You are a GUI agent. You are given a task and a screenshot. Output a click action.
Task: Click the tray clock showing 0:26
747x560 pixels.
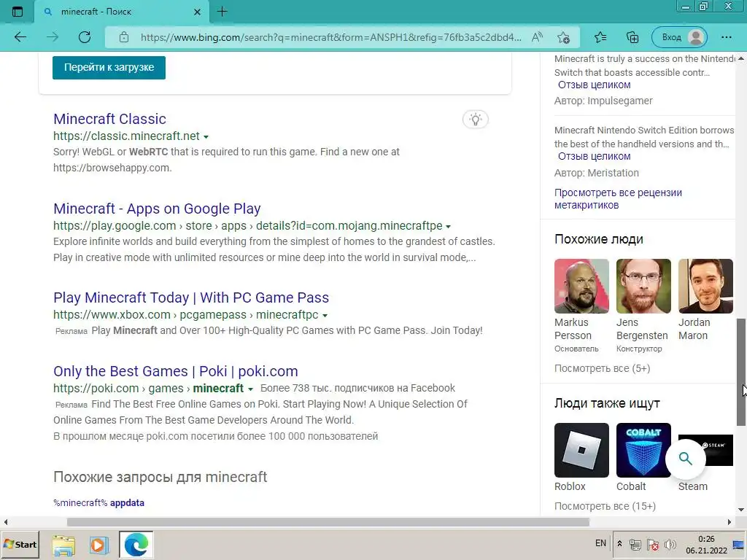click(x=706, y=544)
